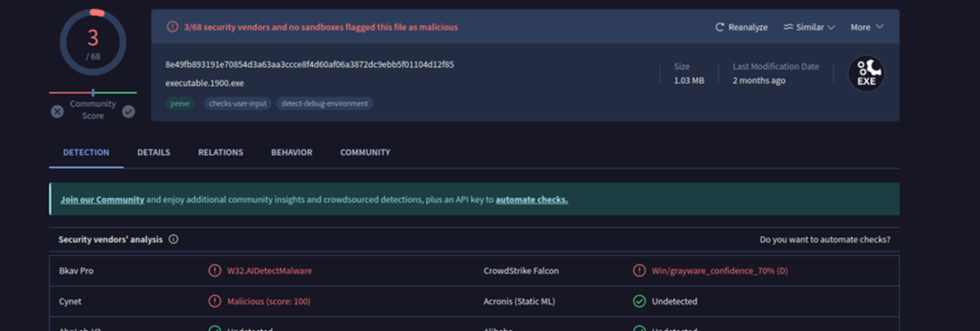980x331 pixels.
Task: Click the community score slider bar
Action: pos(93,93)
